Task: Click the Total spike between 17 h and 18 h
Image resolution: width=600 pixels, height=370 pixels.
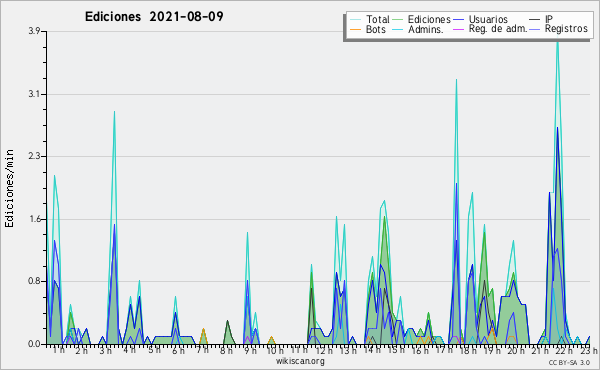Action: point(456,80)
